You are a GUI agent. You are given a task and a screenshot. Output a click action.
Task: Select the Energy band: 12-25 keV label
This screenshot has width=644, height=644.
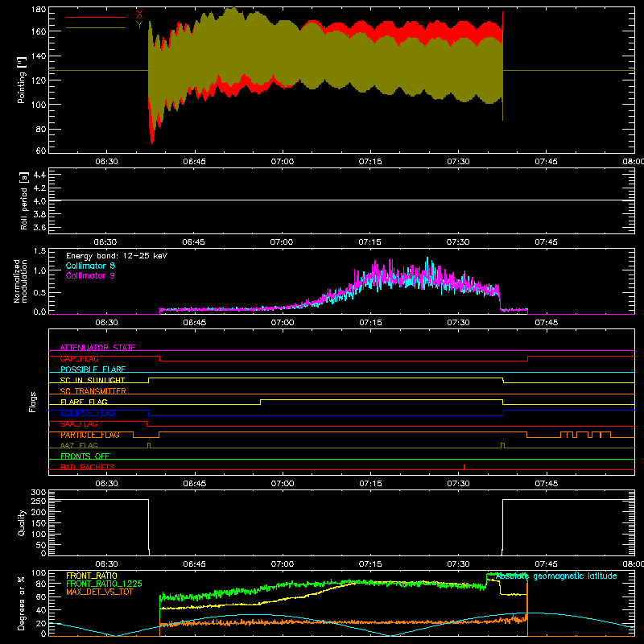pyautogui.click(x=117, y=256)
